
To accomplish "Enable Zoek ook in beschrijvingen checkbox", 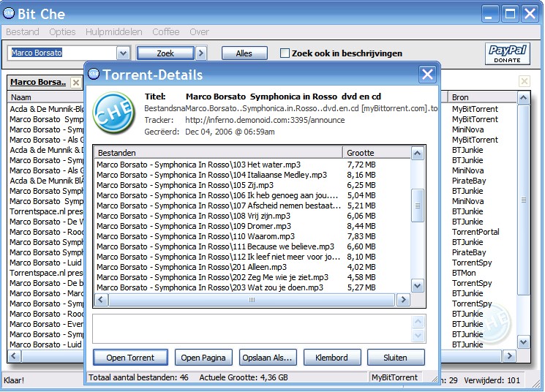I will pyautogui.click(x=285, y=53).
